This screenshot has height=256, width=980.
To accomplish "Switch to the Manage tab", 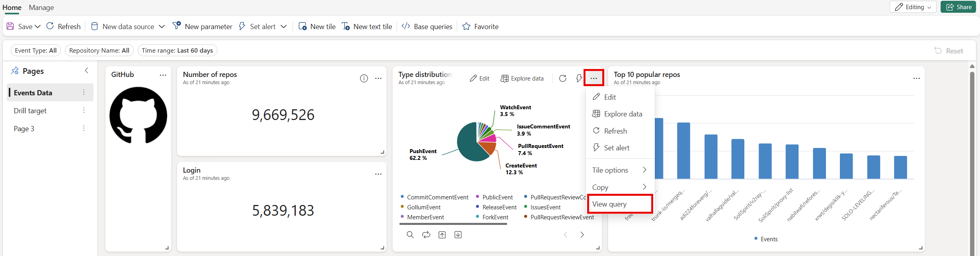I will pos(41,8).
